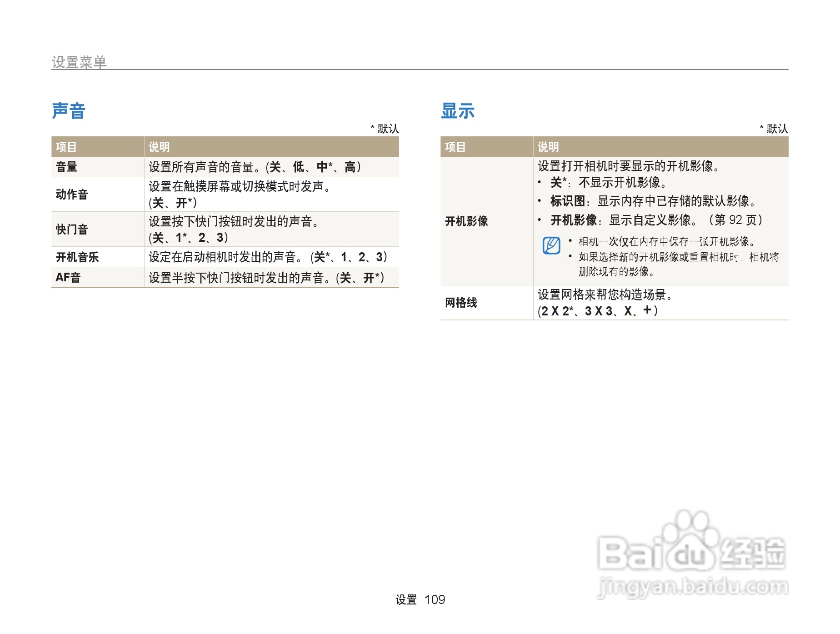Image resolution: width=840 pixels, height=634 pixels.
Task: Click the 网格线 row label
Action: tap(461, 303)
